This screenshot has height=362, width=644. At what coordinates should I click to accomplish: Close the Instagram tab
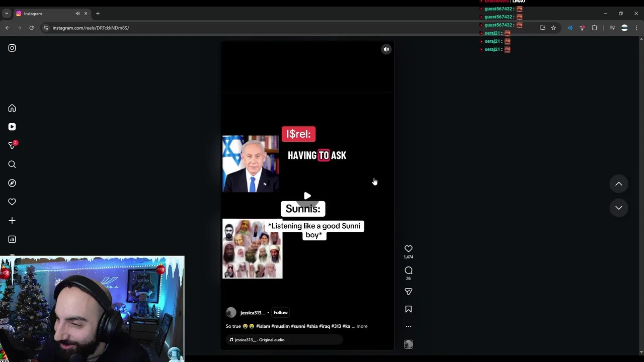coord(86,14)
